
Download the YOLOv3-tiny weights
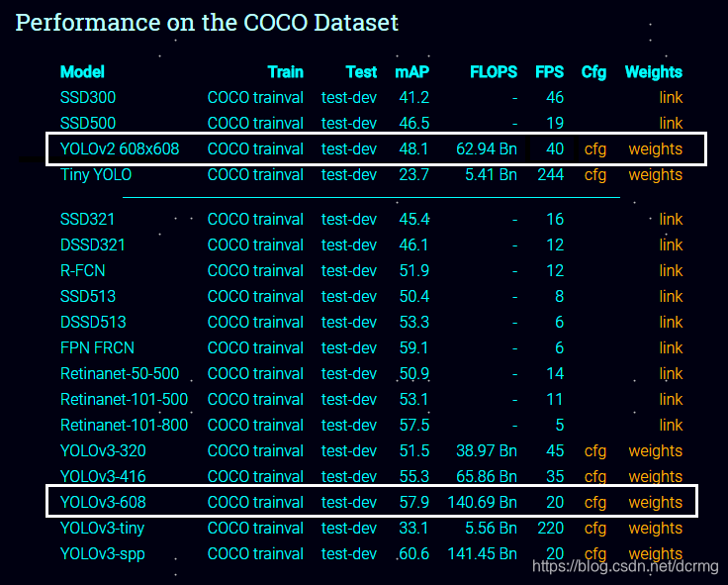656,529
